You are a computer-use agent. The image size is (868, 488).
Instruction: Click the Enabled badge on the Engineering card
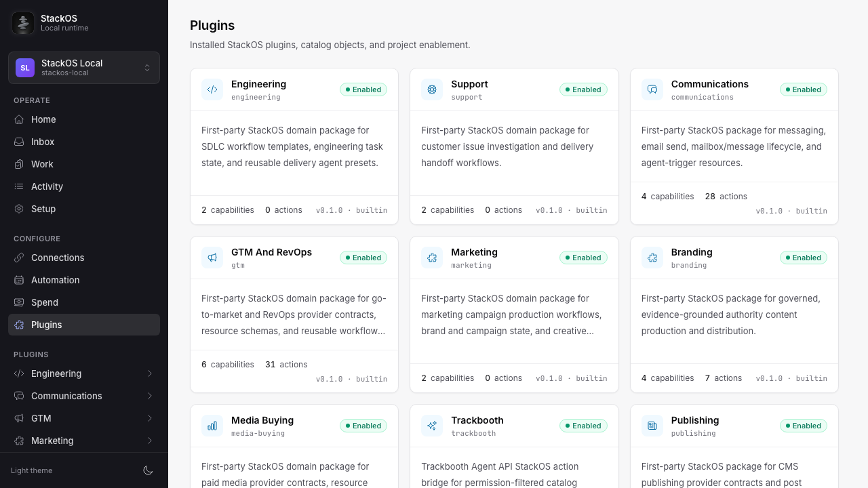point(363,89)
